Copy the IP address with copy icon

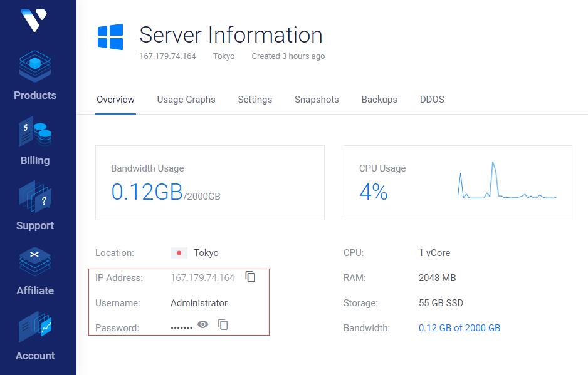point(250,277)
